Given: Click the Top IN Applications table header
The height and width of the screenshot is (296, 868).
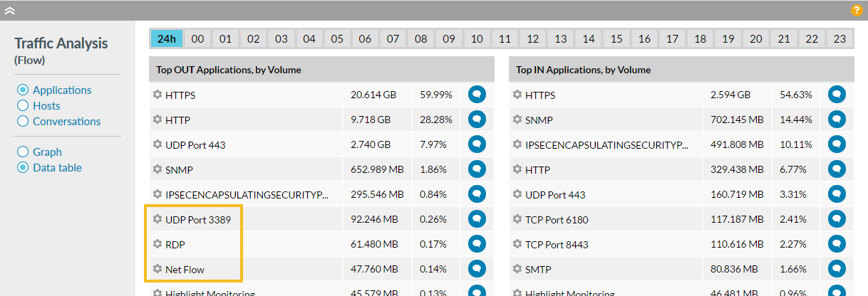Looking at the screenshot, I should pyautogui.click(x=584, y=70).
